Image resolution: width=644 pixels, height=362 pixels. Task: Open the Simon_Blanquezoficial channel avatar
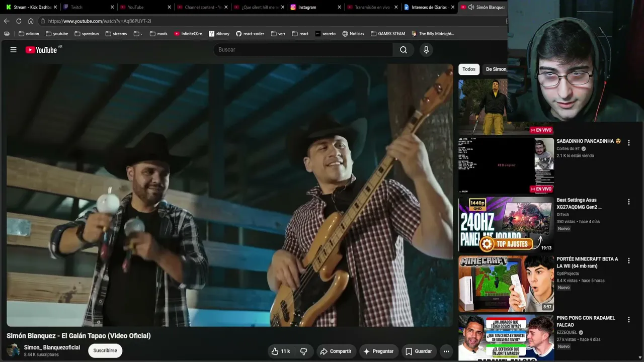[x=14, y=350]
